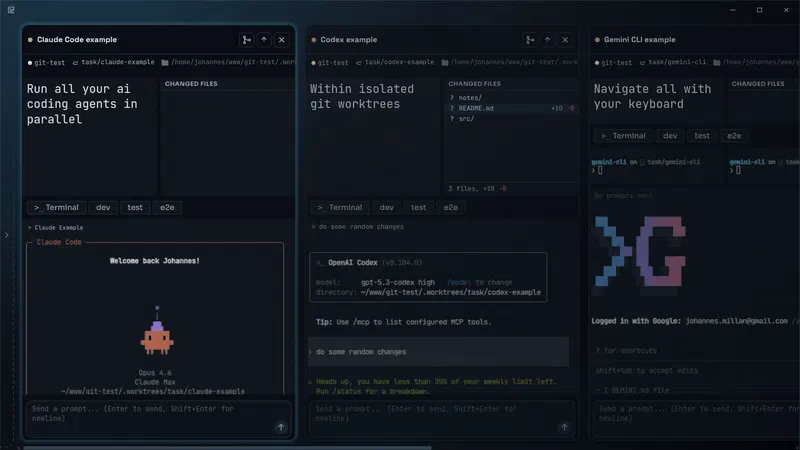Open e2e tab in Codex example panel

coord(451,208)
